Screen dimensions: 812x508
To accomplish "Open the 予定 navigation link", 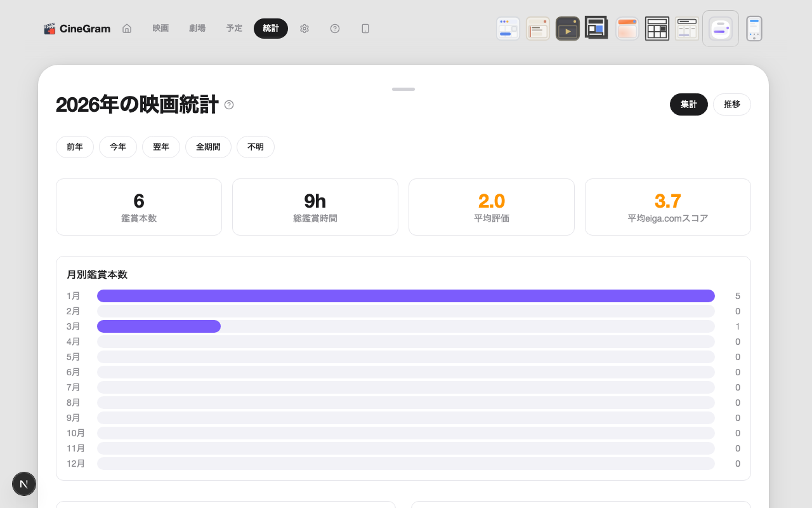I will (x=234, y=29).
